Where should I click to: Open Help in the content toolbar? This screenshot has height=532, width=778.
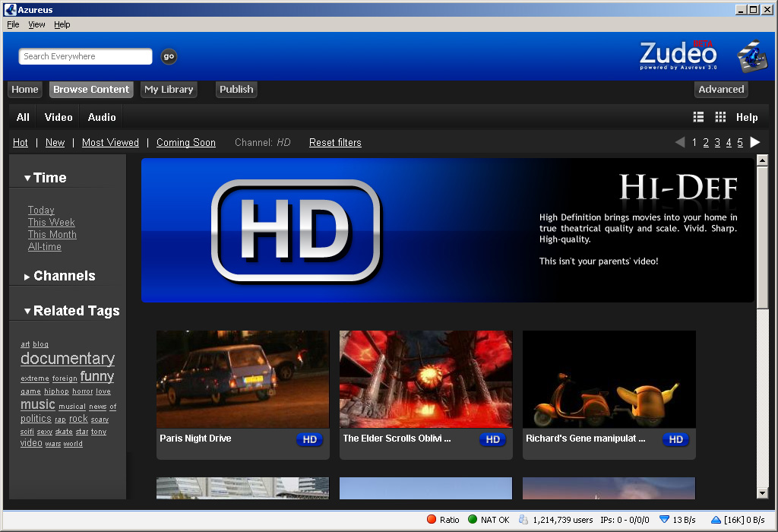coord(747,117)
